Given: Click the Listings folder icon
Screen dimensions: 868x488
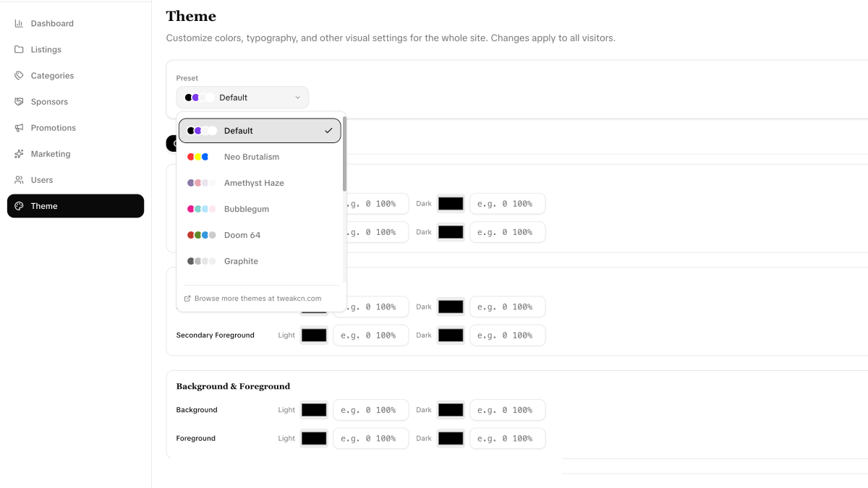Looking at the screenshot, I should point(19,50).
